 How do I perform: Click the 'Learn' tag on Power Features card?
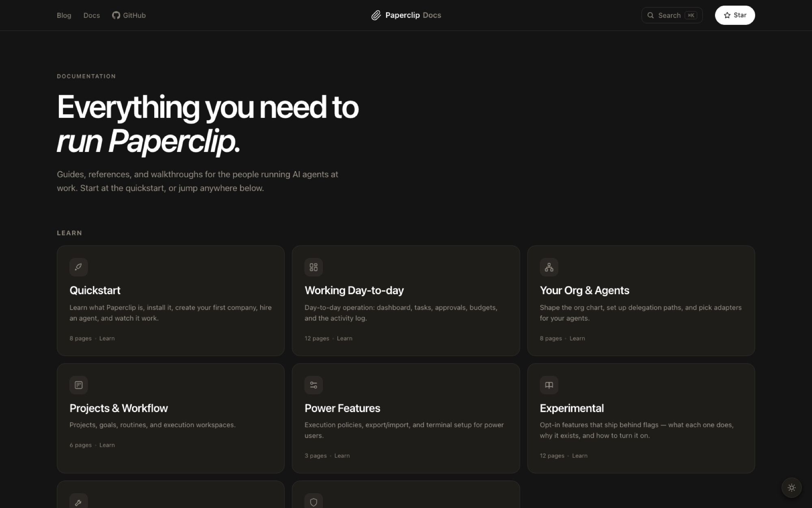[x=342, y=456]
